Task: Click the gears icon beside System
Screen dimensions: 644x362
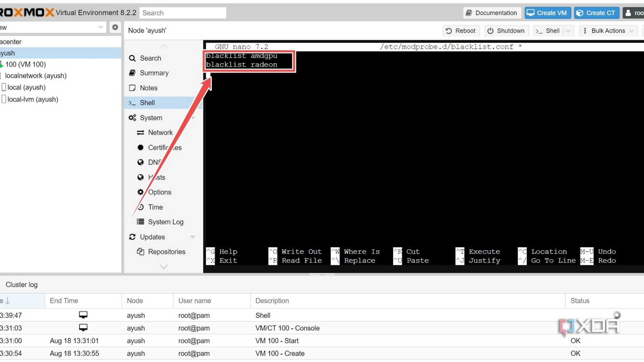Action: pyautogui.click(x=132, y=118)
